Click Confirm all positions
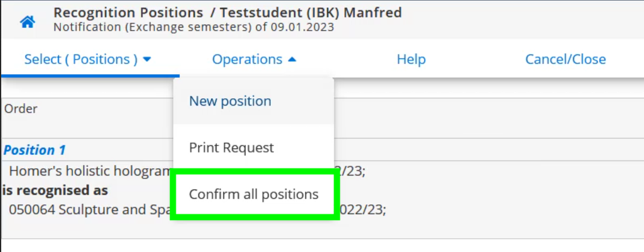 pos(254,194)
